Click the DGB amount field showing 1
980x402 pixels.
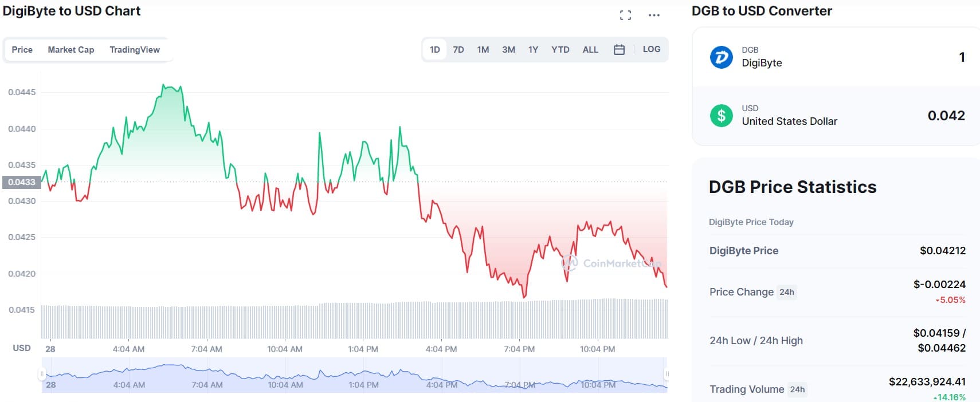(x=962, y=57)
